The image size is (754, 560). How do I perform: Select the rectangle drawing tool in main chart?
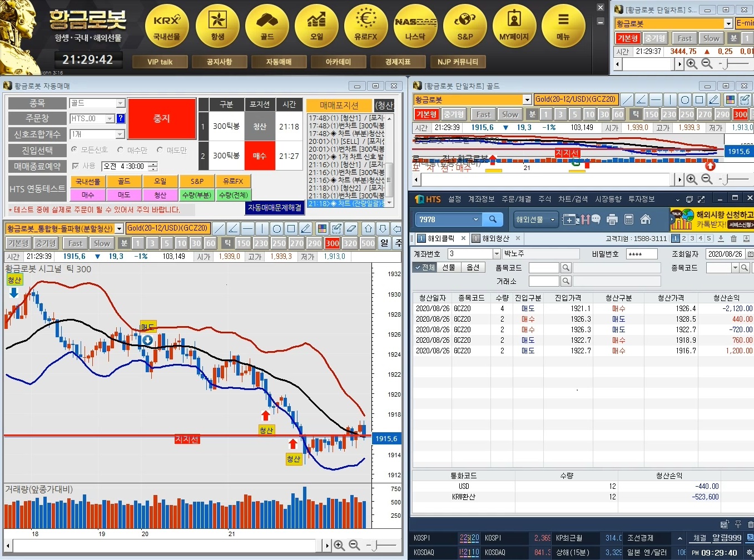click(x=291, y=228)
